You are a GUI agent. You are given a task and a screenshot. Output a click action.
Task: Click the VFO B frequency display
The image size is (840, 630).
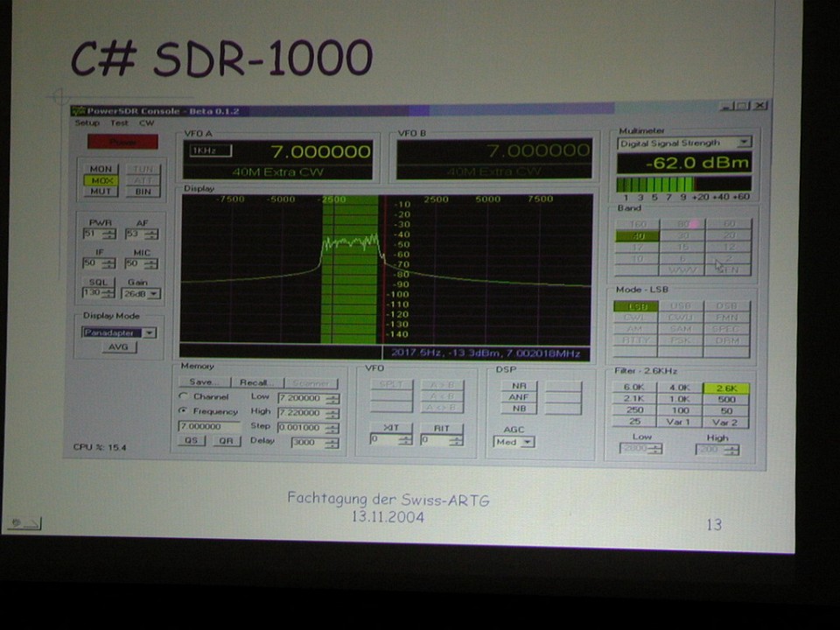click(x=493, y=158)
